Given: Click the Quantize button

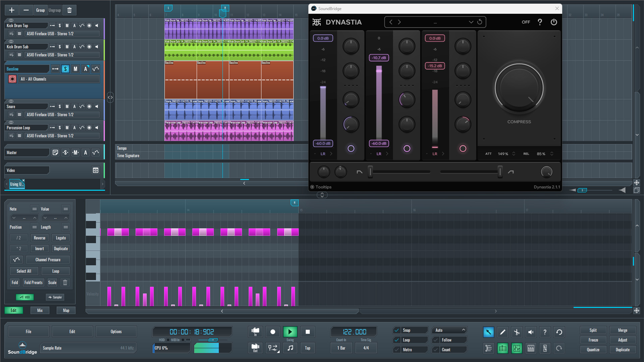Looking at the screenshot, I should coord(593,350).
